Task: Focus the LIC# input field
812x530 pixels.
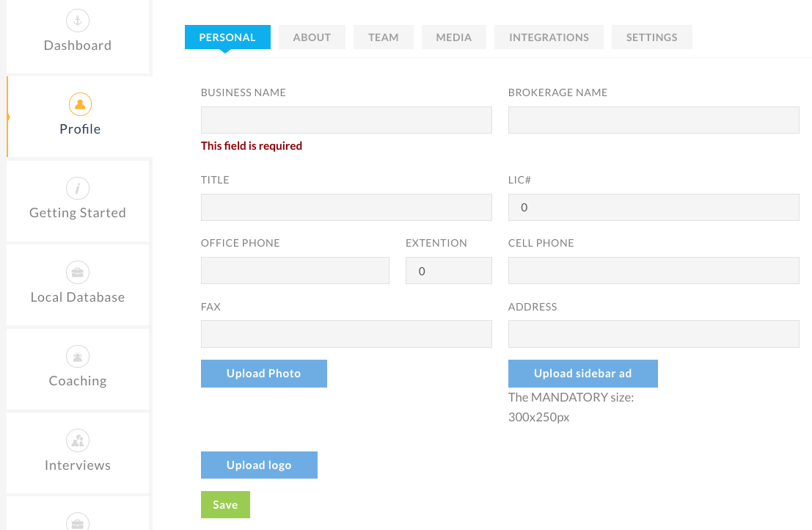Action: pyautogui.click(x=654, y=207)
